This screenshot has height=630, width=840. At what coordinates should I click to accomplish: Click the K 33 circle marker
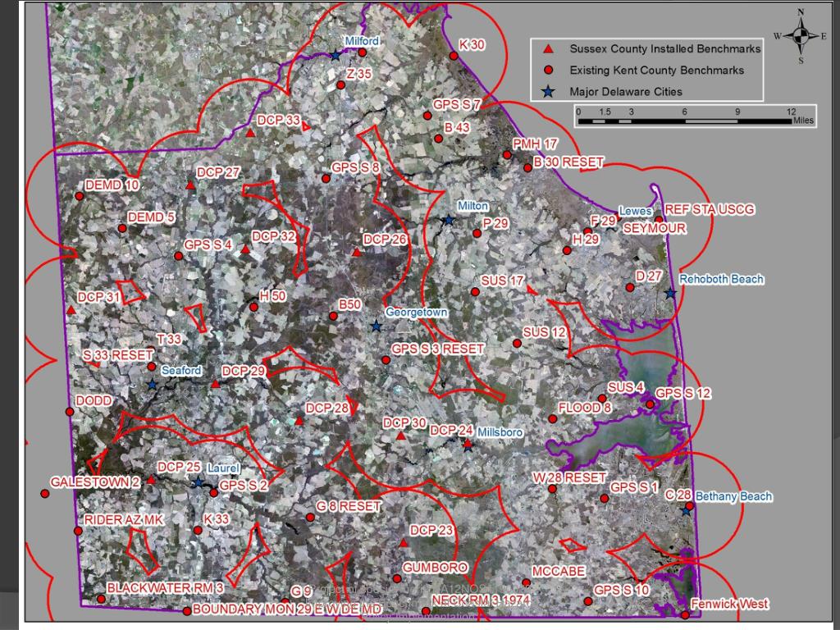pyautogui.click(x=198, y=531)
